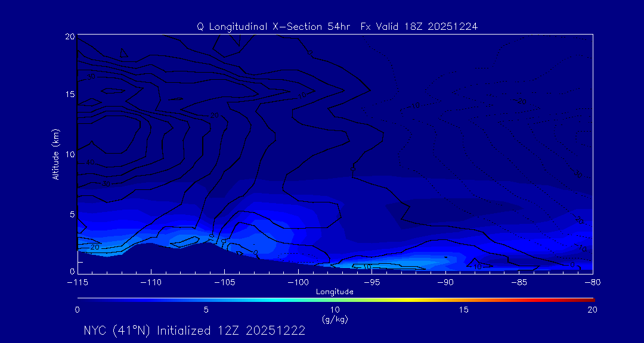Click the 'Altitude (km)' y-axis label
This screenshot has height=343, width=644.
tap(55, 154)
